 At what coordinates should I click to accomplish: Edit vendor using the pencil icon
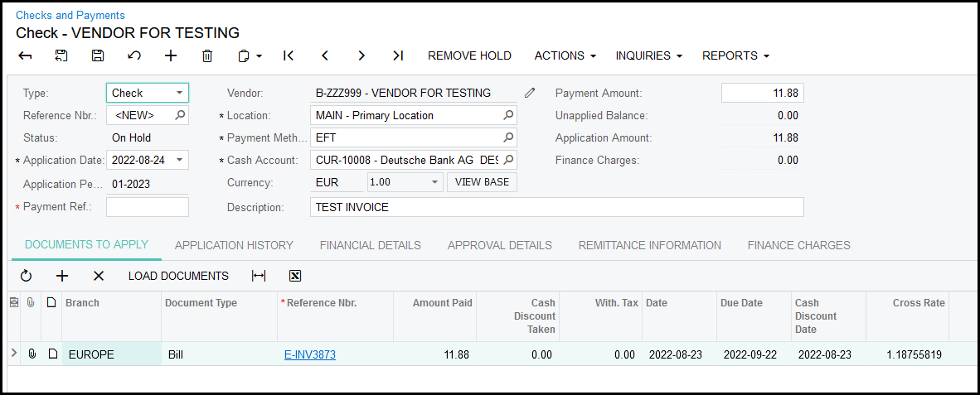(x=531, y=93)
